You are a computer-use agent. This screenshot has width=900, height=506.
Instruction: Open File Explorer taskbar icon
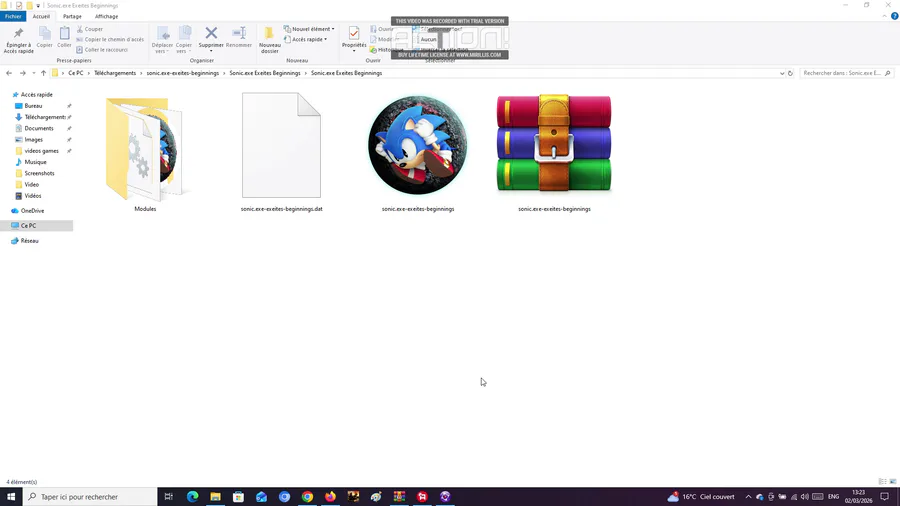[x=215, y=497]
